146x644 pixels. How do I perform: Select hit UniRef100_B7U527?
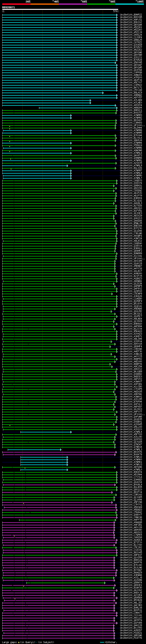pos(131,48)
